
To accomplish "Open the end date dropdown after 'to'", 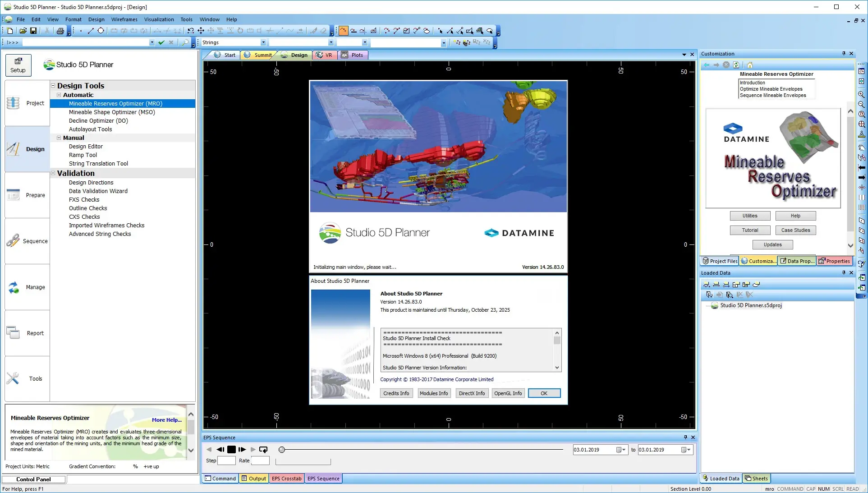I will 686,450.
